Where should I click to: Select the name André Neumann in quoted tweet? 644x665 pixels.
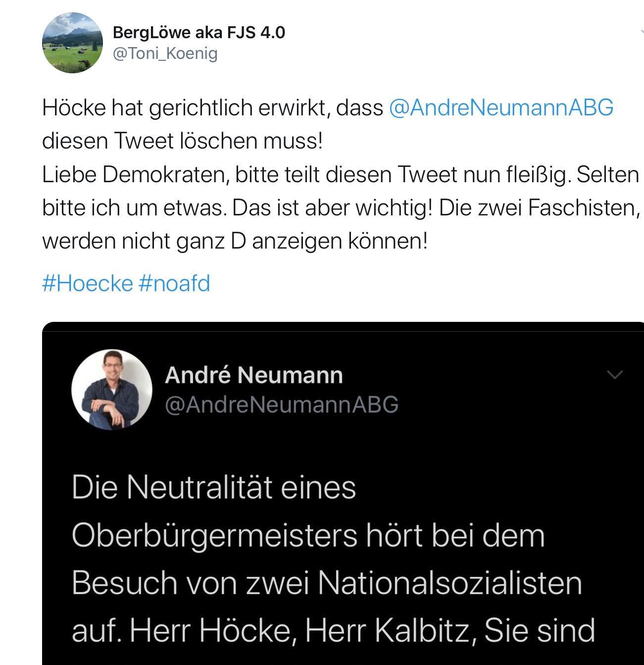click(x=254, y=375)
